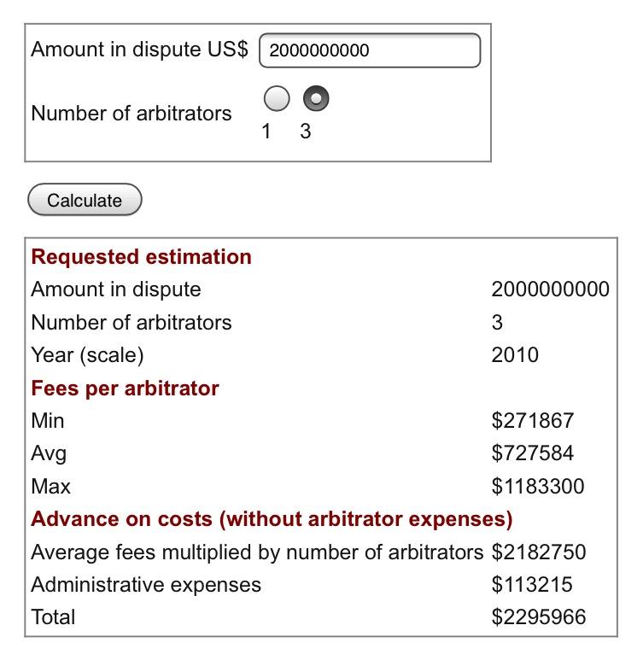Click the Max fee value $1183300

pos(538,487)
